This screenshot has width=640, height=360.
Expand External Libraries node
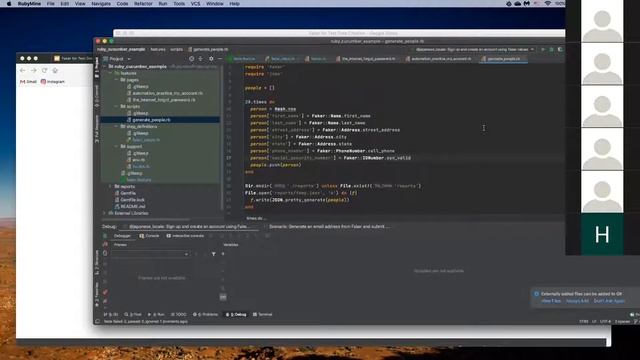click(105, 213)
